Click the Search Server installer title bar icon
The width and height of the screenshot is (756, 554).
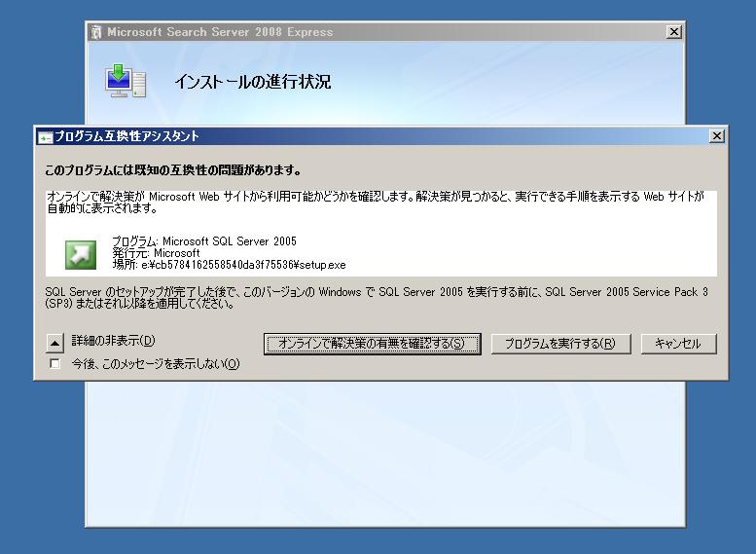pyautogui.click(x=96, y=32)
